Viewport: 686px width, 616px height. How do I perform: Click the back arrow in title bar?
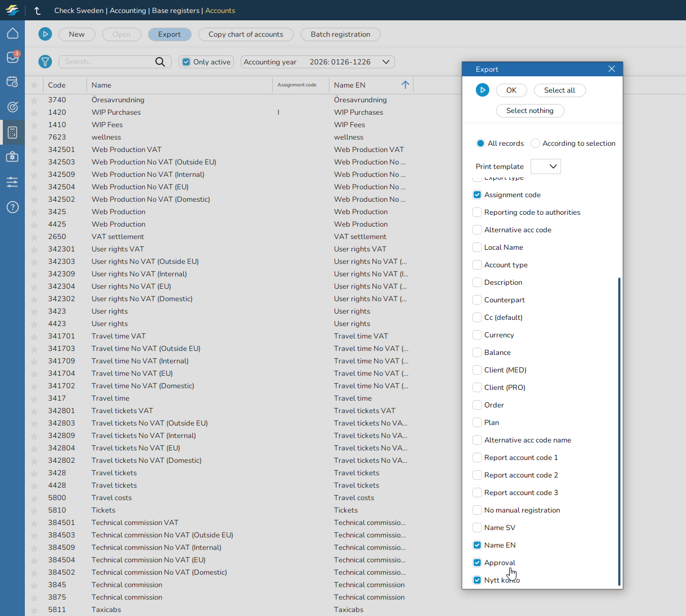37,11
